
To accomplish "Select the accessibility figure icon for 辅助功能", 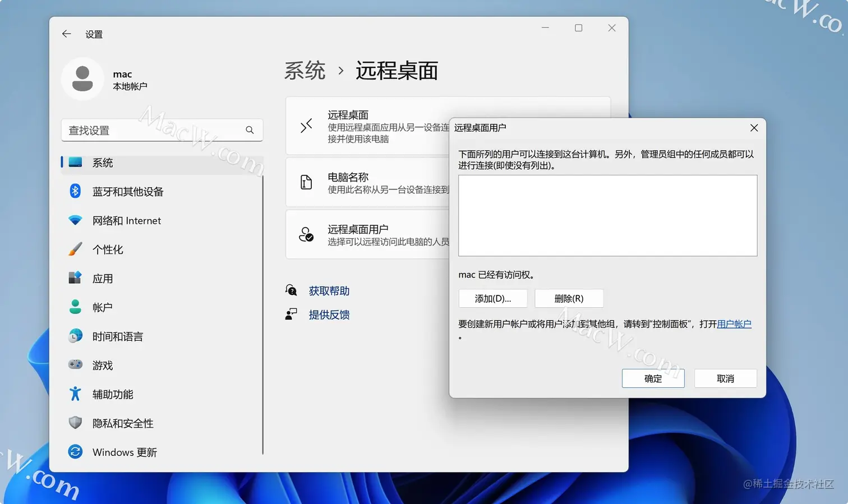I will coord(75,394).
